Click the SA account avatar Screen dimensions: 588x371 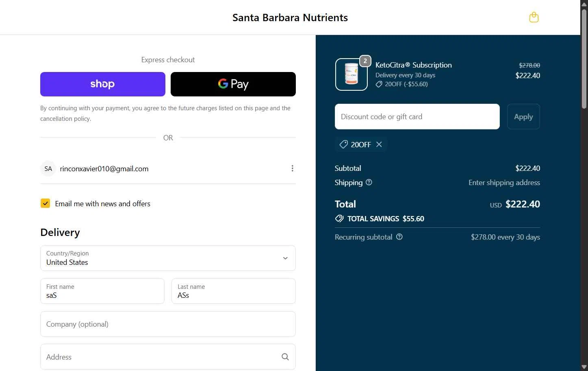(48, 168)
